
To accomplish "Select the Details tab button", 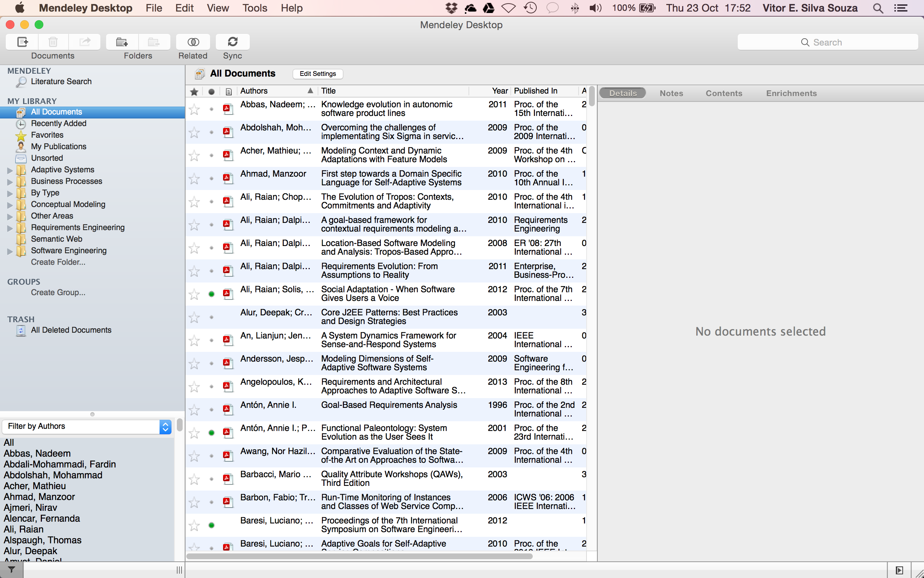I will pos(623,93).
